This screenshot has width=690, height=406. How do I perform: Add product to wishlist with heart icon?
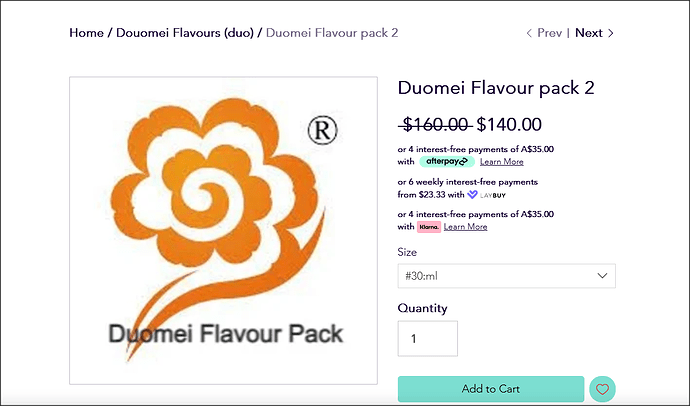(x=602, y=389)
